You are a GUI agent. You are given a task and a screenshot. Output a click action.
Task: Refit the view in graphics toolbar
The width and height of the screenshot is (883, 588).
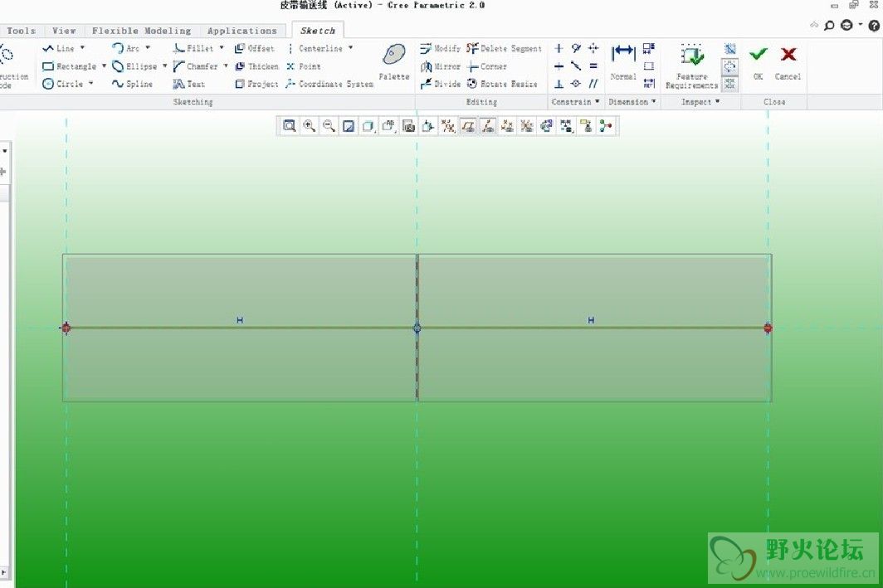[290, 126]
